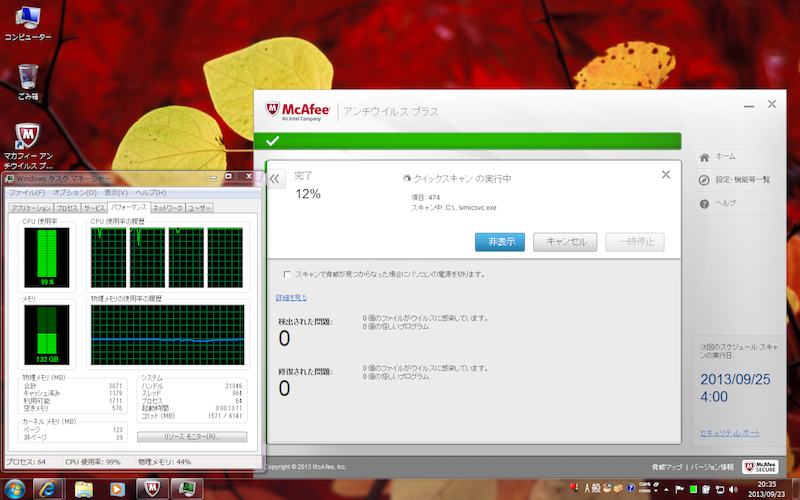Click the red ball tray icon
The width and height of the screenshot is (800, 500).
click(x=574, y=487)
